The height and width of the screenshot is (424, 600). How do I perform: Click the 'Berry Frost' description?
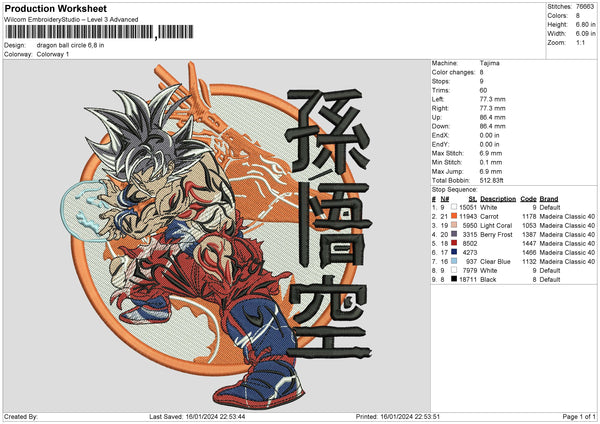(496, 234)
